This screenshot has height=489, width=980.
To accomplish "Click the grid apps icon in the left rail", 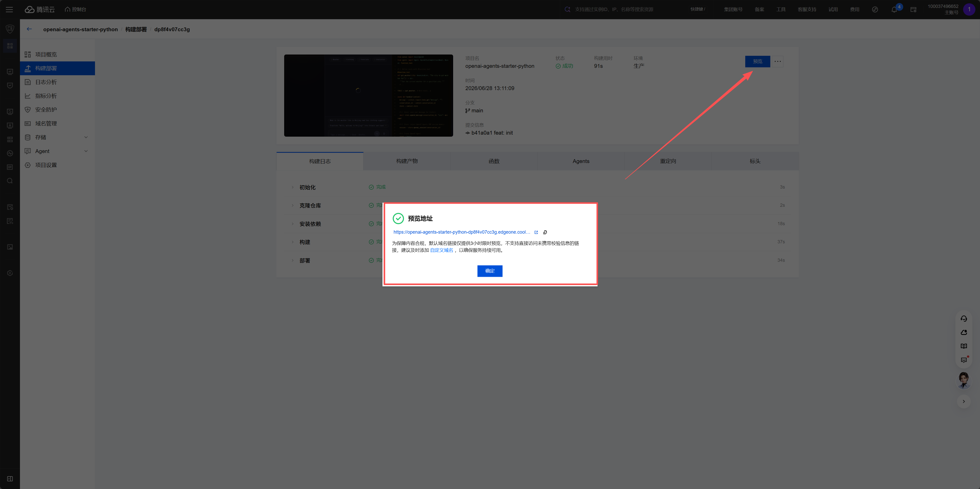I will point(10,46).
